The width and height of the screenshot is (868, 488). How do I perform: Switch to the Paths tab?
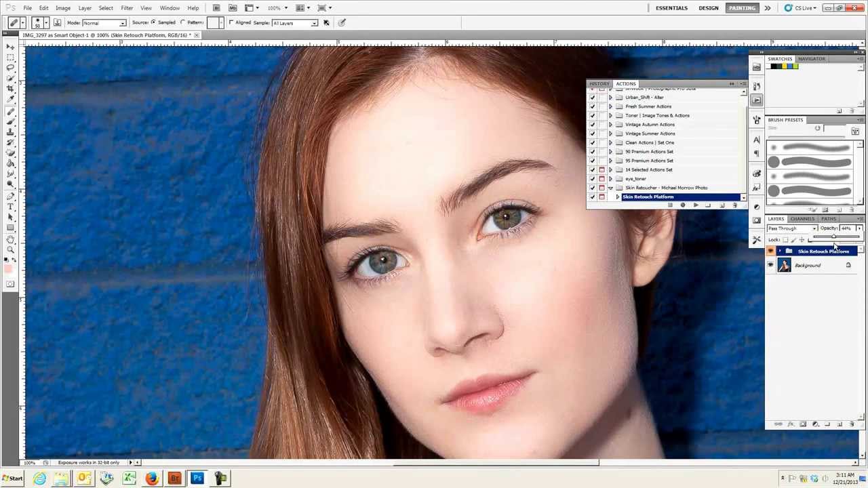tap(829, 219)
